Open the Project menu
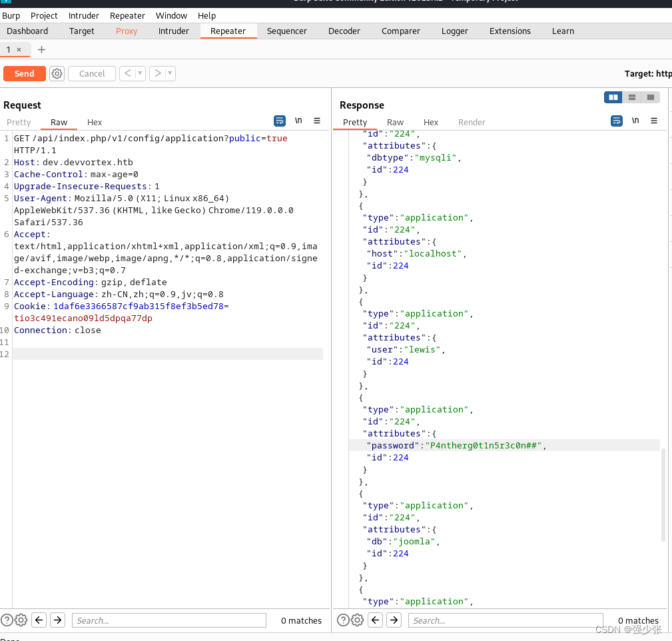 click(x=44, y=15)
